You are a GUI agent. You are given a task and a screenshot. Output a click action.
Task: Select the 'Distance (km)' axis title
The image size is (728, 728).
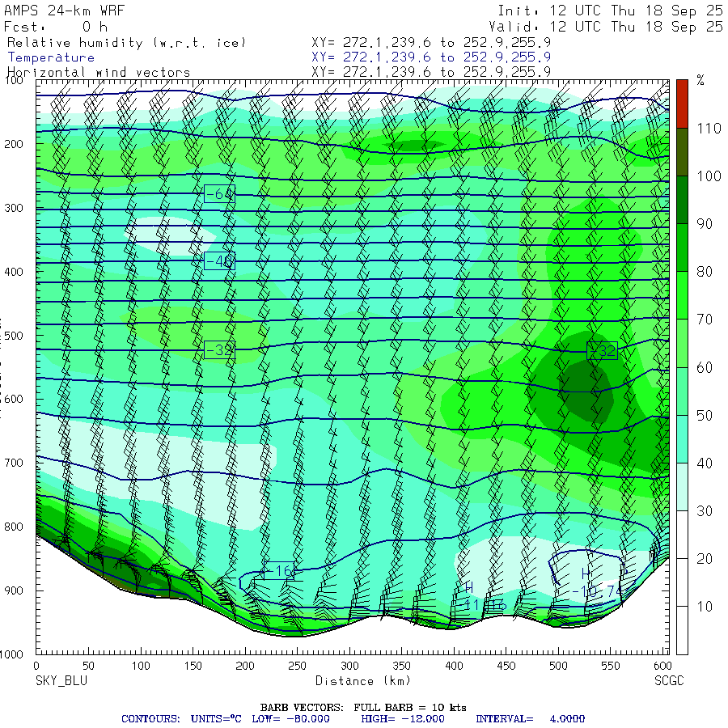click(x=363, y=681)
